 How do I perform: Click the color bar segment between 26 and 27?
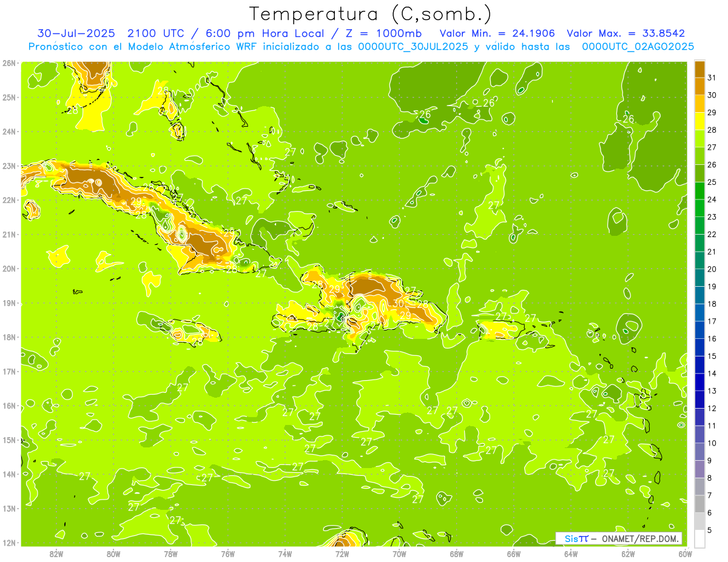[699, 156]
